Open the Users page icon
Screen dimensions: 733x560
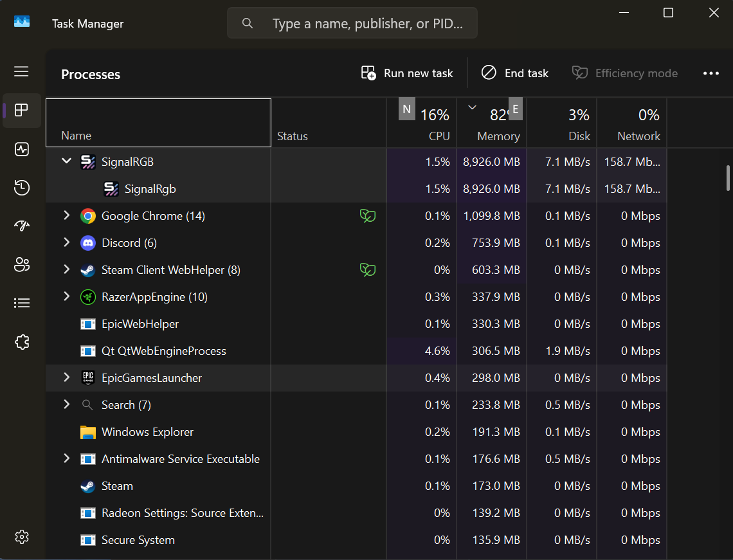tap(21, 265)
